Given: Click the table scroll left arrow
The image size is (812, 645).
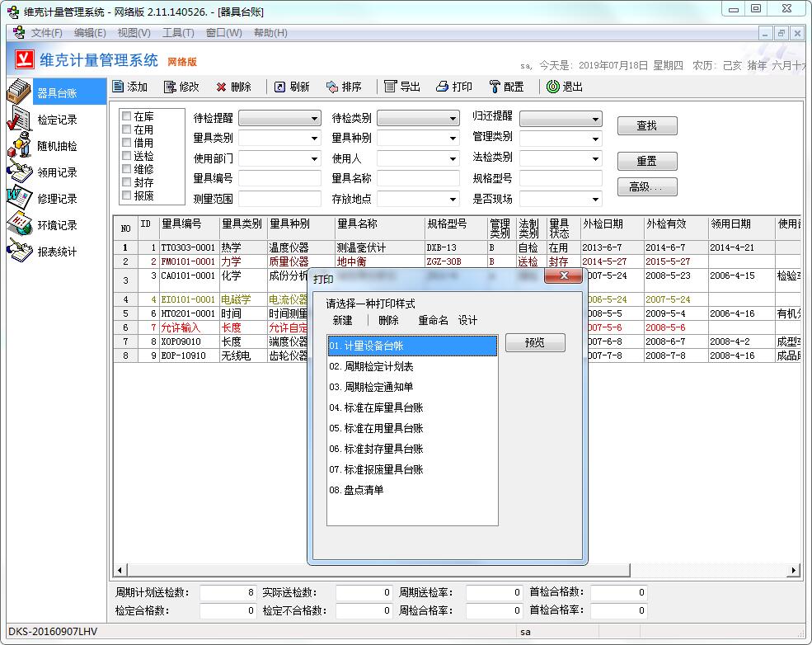Looking at the screenshot, I should pos(120,571).
